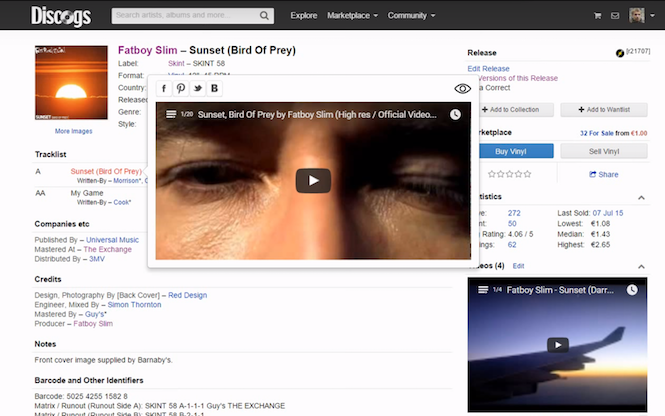The height and width of the screenshot is (416, 665).
Task: Click the videos Edit link
Action: point(518,266)
